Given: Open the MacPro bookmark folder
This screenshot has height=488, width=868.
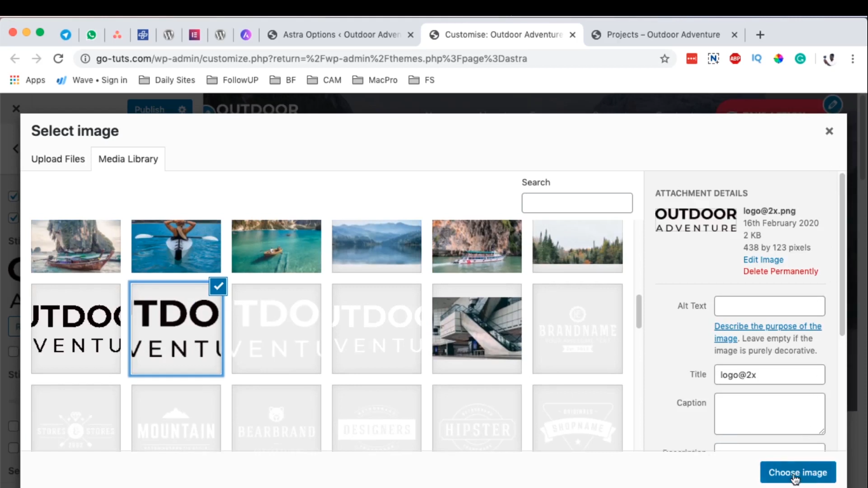Looking at the screenshot, I should 375,80.
